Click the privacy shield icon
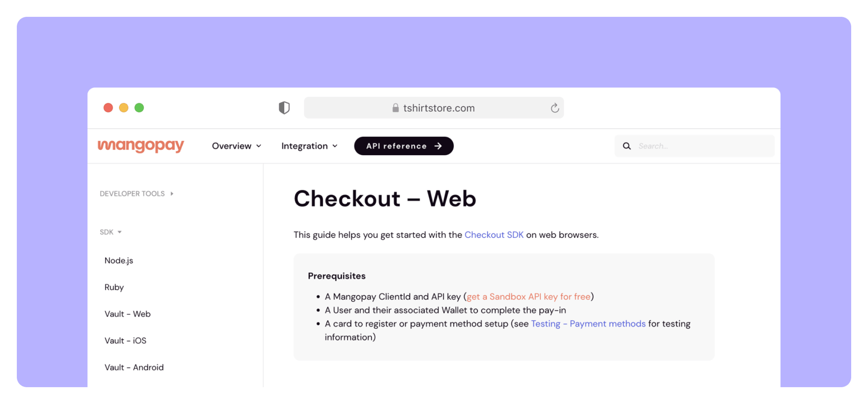This screenshot has width=868, height=404. tap(284, 108)
